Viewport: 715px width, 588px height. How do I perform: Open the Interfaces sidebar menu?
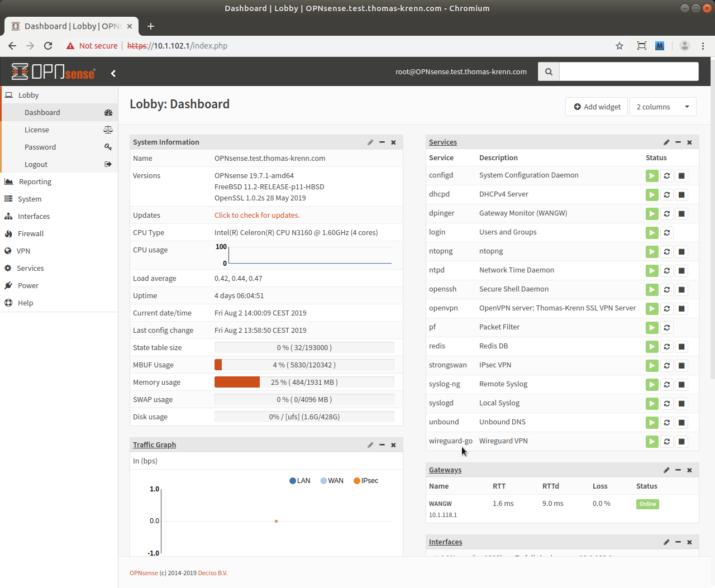point(34,216)
